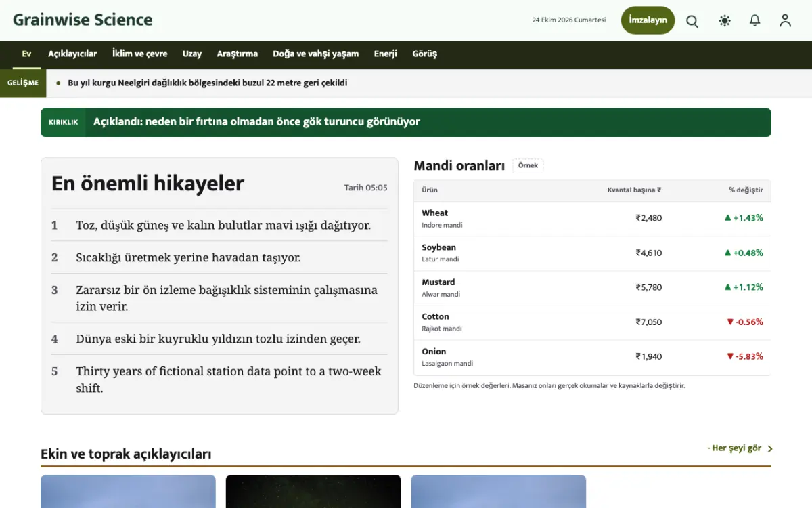Viewport: 812px width, 508px height.
Task: Open the Açıklayıcılar menu item
Action: click(x=72, y=54)
